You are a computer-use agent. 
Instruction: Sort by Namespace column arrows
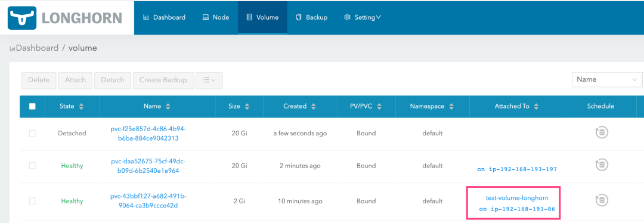pyautogui.click(x=451, y=106)
